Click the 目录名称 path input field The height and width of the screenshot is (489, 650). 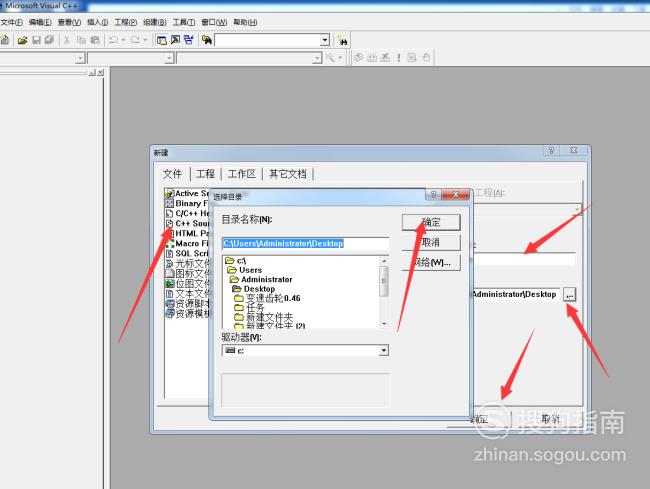coord(306,244)
